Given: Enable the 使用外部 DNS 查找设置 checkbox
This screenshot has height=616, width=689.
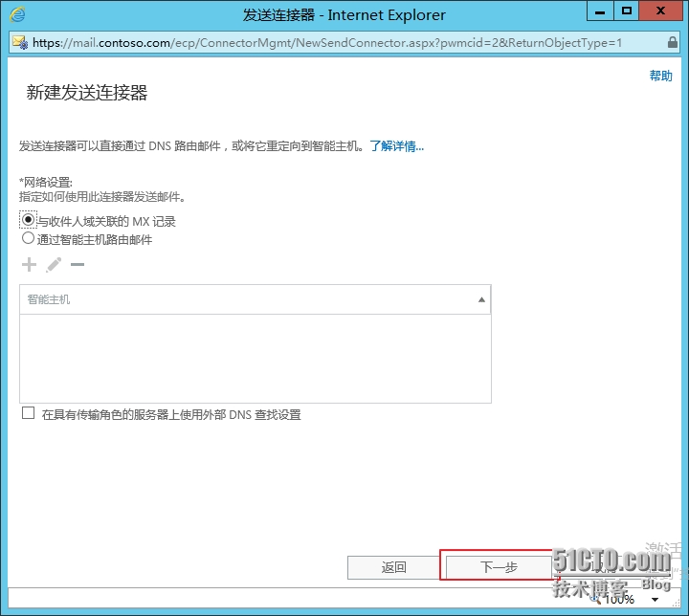Looking at the screenshot, I should [28, 414].
